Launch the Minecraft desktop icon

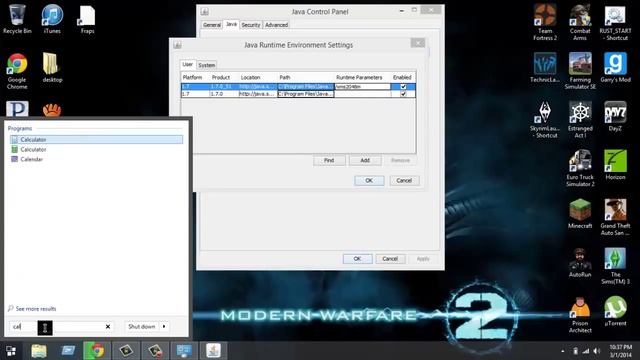click(x=580, y=213)
